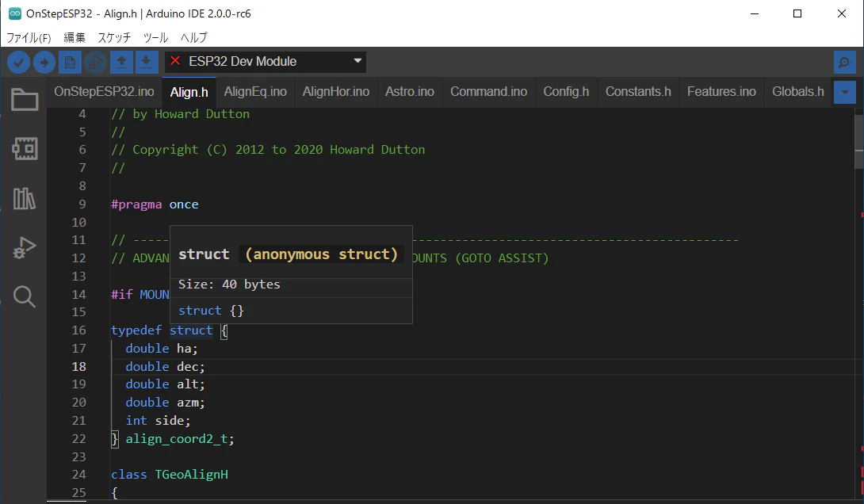Open the Library Manager sidebar icon

coord(25,198)
